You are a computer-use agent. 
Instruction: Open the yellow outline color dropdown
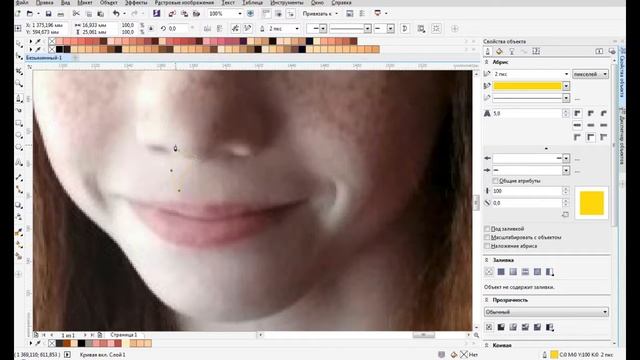point(566,86)
